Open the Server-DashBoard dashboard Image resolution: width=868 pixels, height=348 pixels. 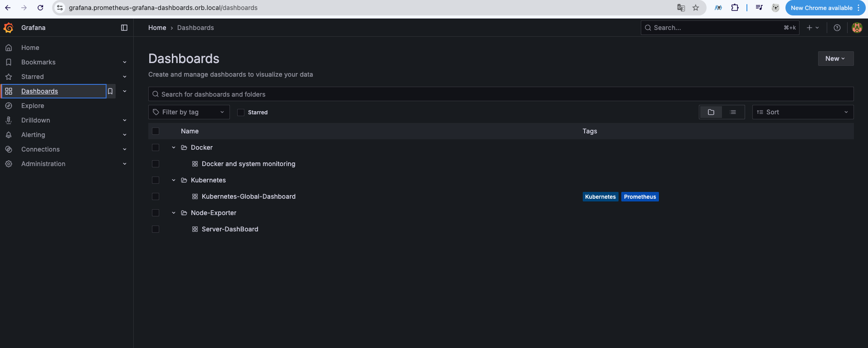pyautogui.click(x=230, y=229)
